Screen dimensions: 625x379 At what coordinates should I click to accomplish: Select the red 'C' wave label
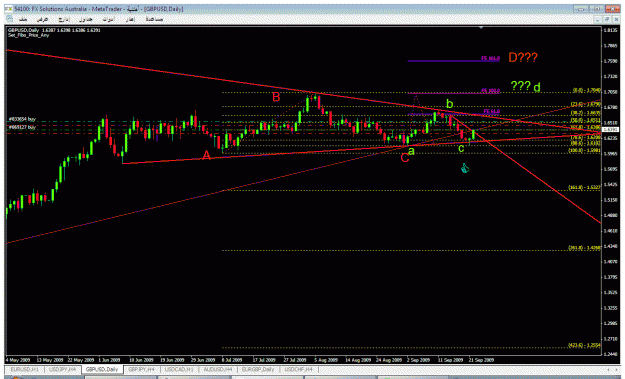405,158
